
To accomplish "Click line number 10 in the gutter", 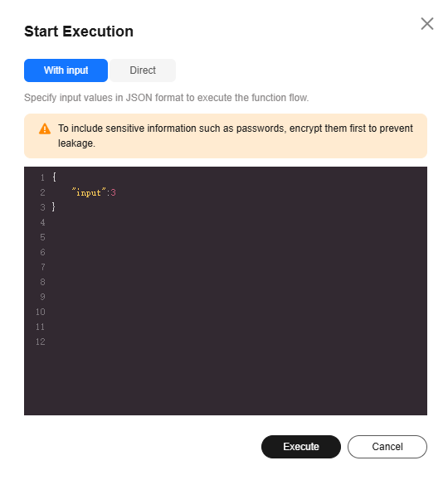I will point(41,312).
